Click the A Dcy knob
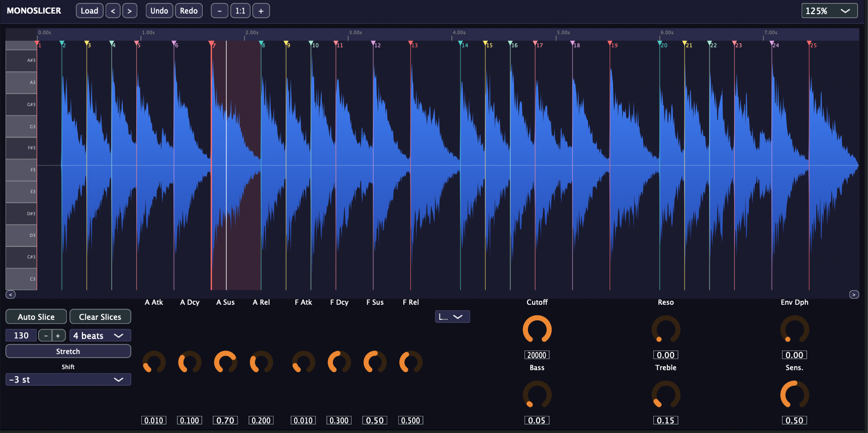This screenshot has width=868, height=433. [x=190, y=362]
